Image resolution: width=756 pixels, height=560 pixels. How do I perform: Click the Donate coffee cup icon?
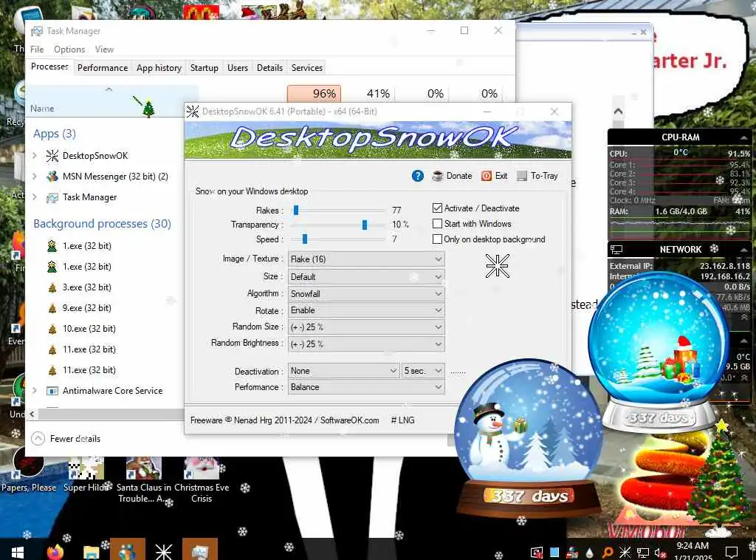point(437,176)
